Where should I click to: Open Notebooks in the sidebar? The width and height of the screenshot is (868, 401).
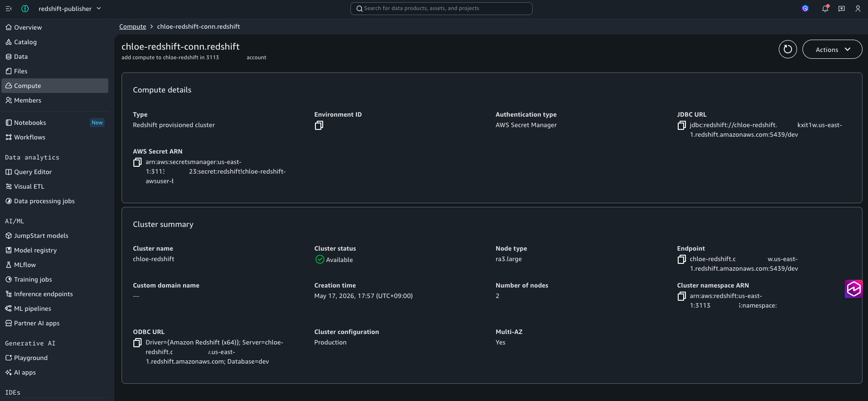click(55, 123)
